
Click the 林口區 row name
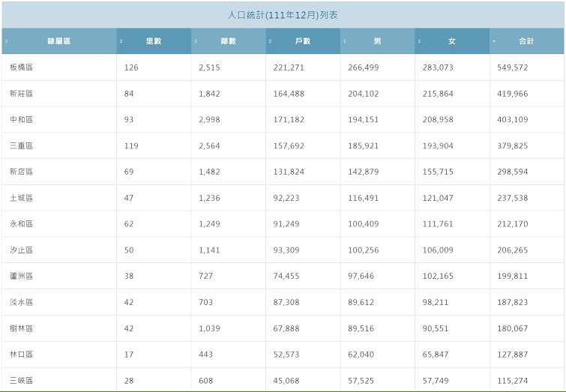click(x=22, y=355)
